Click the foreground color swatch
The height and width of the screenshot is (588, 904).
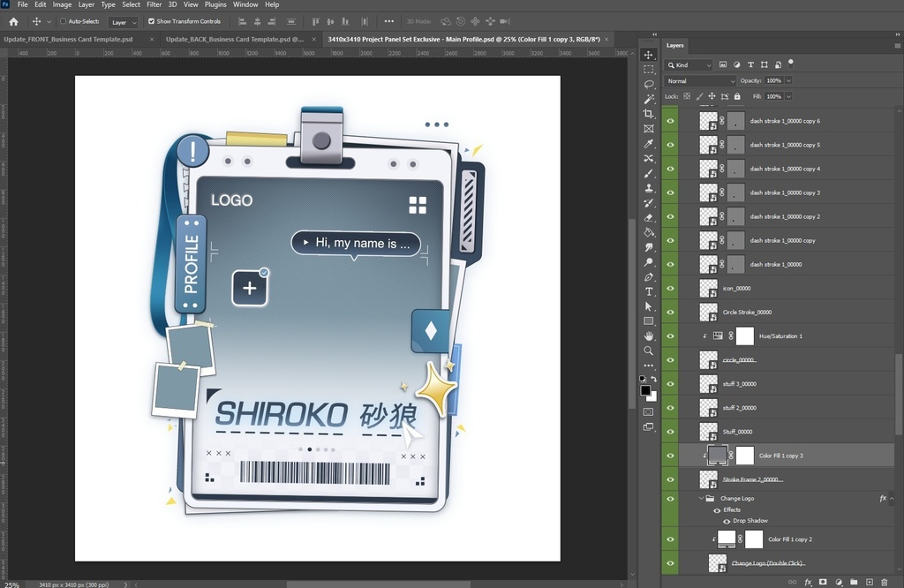[x=645, y=390]
